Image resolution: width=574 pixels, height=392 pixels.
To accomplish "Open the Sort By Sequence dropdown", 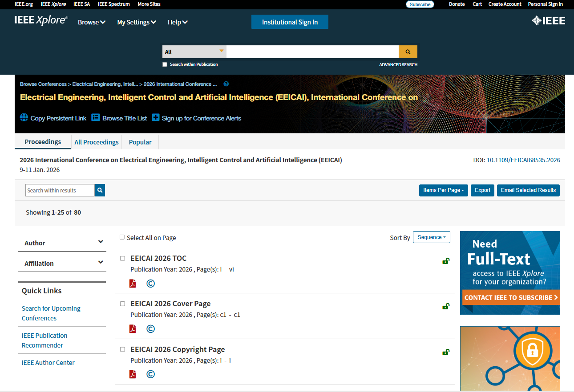I will [x=432, y=237].
